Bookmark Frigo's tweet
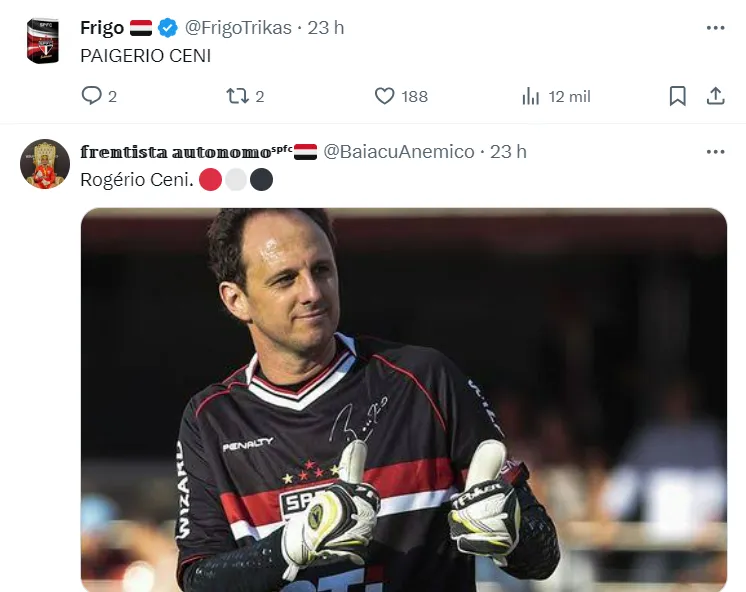746x592 pixels. [x=677, y=96]
